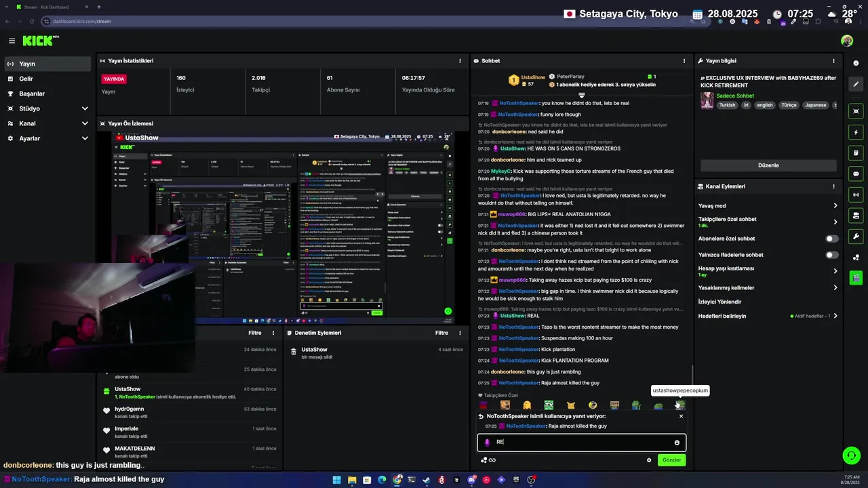Image resolution: width=868 pixels, height=488 pixels.
Task: Click the chat bubble icon in right sidebar
Action: coord(856,174)
